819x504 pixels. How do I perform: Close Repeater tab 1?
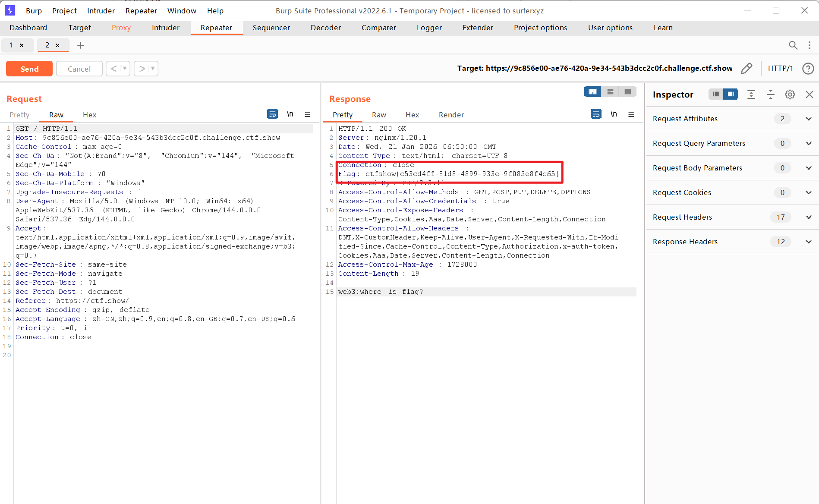(22, 45)
